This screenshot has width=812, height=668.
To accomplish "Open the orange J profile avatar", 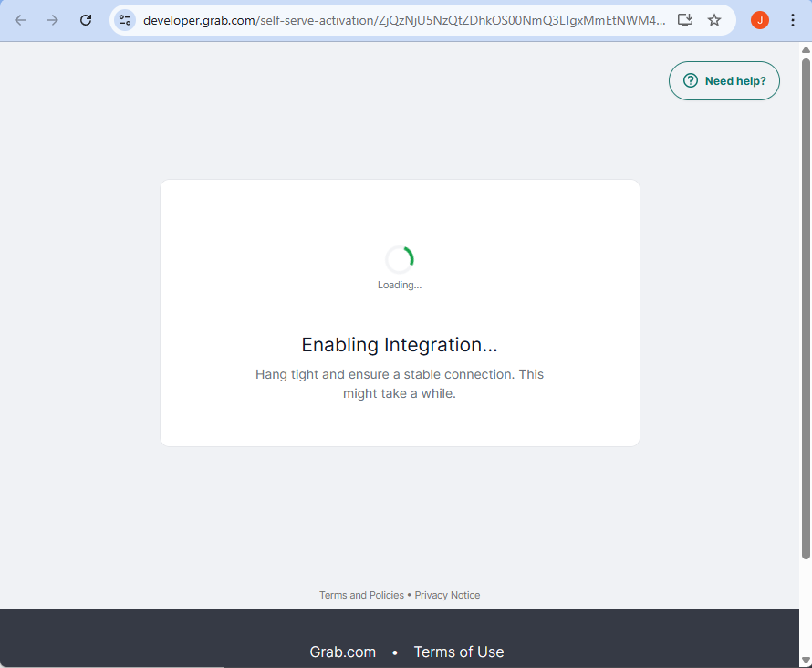I will click(x=759, y=20).
